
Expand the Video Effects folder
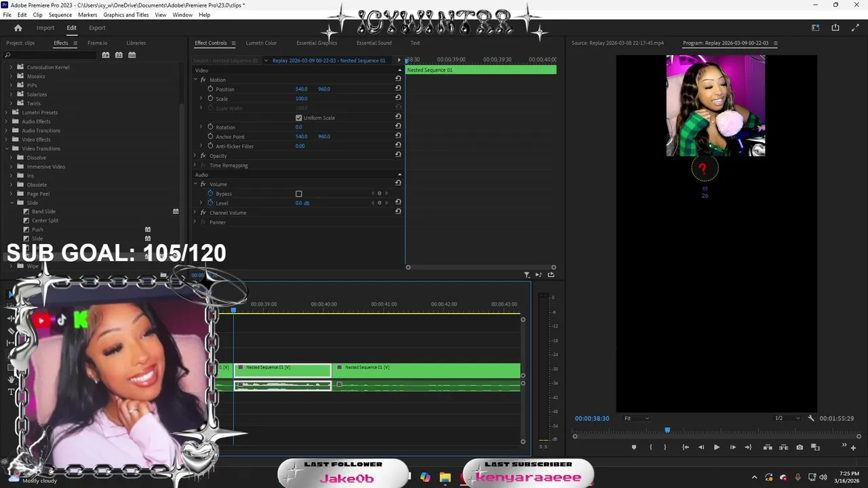point(7,140)
